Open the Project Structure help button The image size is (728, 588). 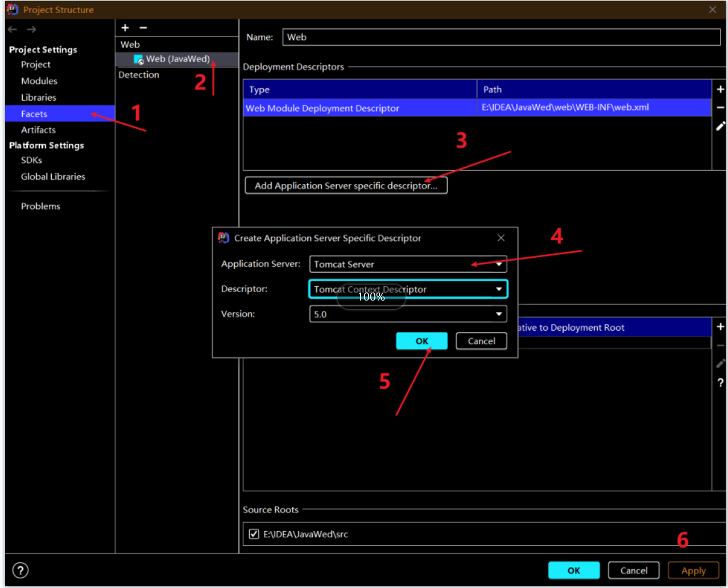point(20,570)
